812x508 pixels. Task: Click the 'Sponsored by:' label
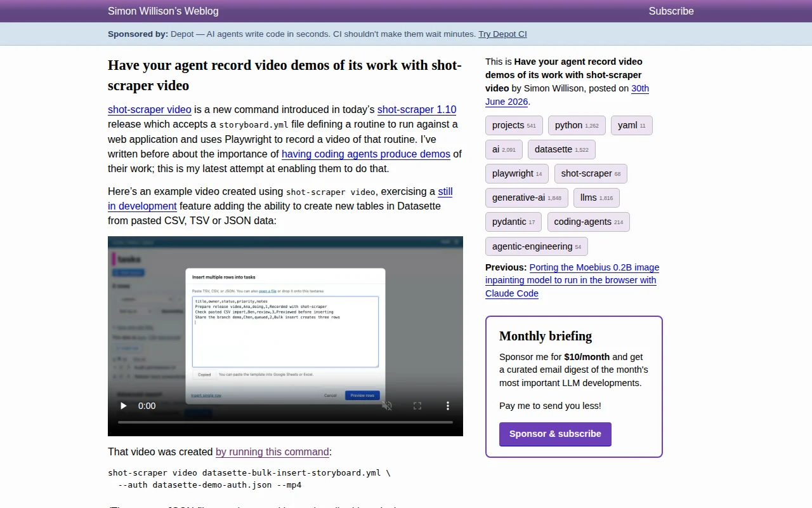coord(138,34)
